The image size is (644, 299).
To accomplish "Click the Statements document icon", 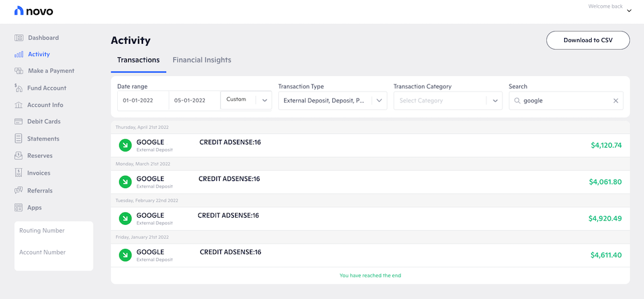I will pos(19,139).
